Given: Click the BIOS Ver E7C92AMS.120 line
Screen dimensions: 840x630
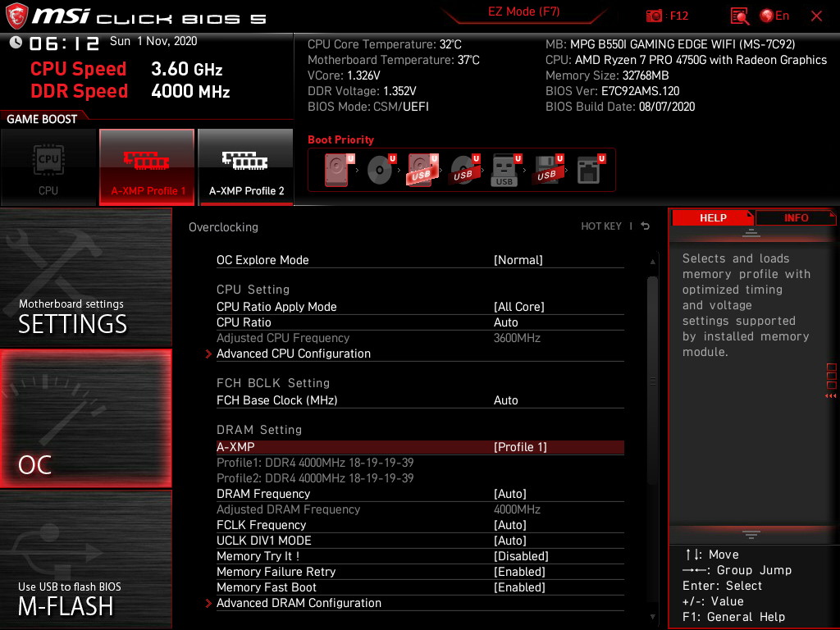Looking at the screenshot, I should 612,91.
